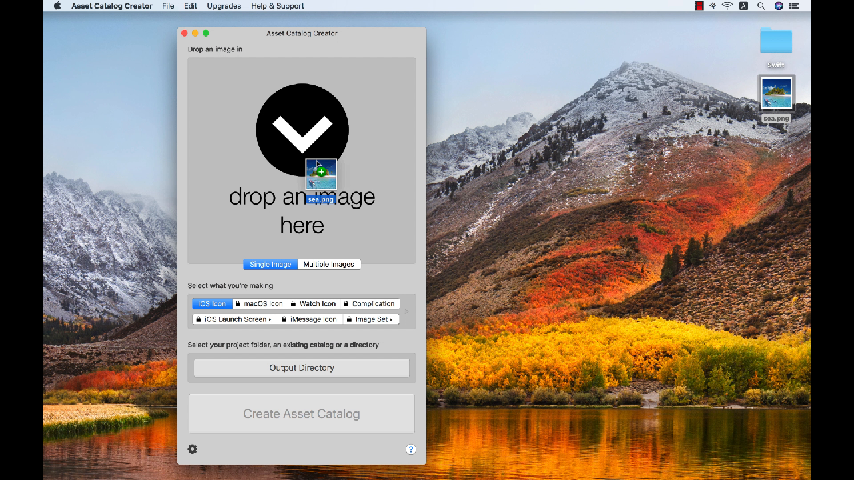The width and height of the screenshot is (854, 480).
Task: Click the Bluetooth icon in the menu bar
Action: 712,6
